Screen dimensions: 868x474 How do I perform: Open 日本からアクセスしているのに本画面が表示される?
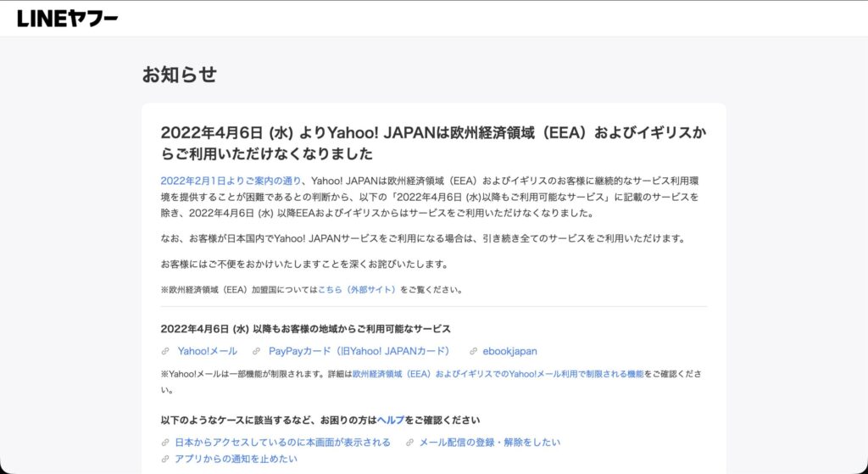[282, 443]
